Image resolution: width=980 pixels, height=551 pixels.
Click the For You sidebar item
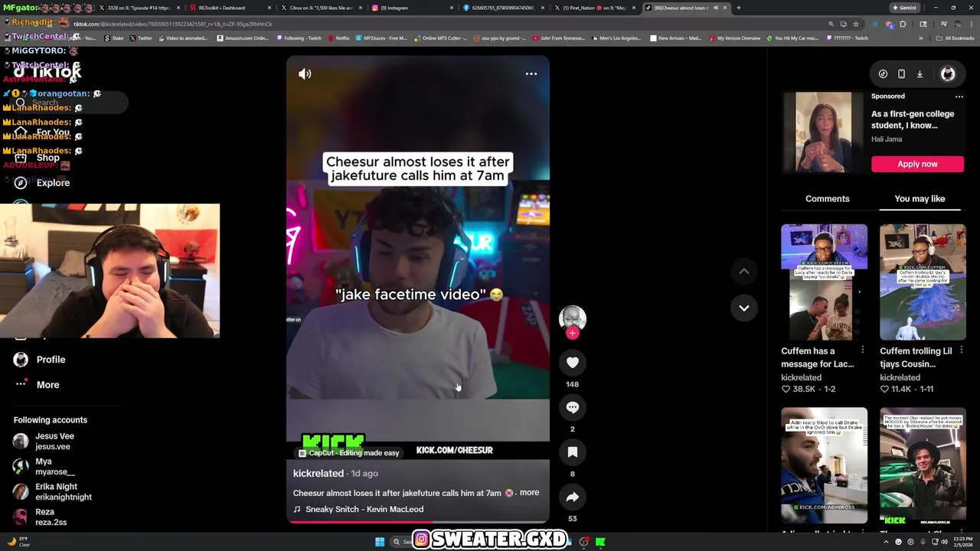point(43,132)
